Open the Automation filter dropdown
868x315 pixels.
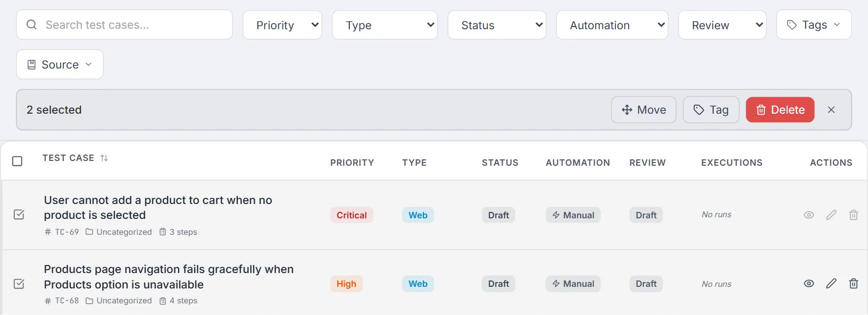tap(612, 25)
